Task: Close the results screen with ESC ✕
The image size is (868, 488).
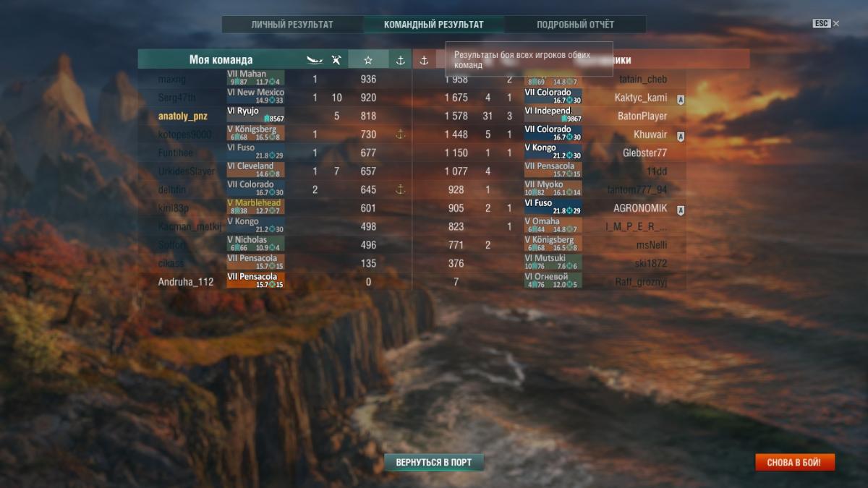Action: 826,24
